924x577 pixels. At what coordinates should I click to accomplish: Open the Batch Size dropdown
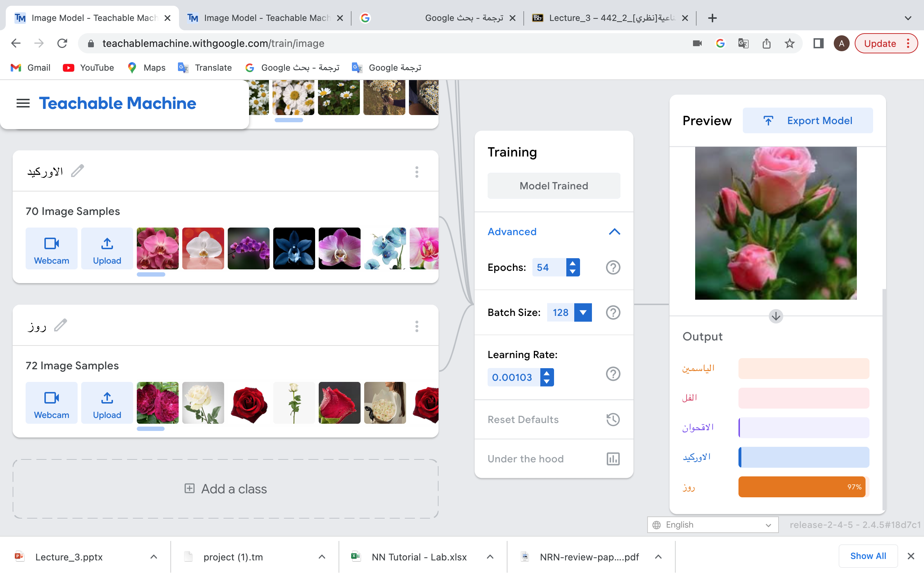583,313
